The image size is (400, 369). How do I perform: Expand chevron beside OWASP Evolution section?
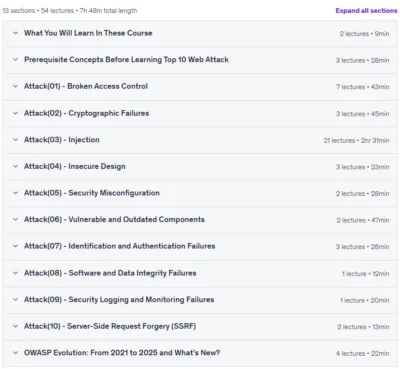click(x=15, y=353)
